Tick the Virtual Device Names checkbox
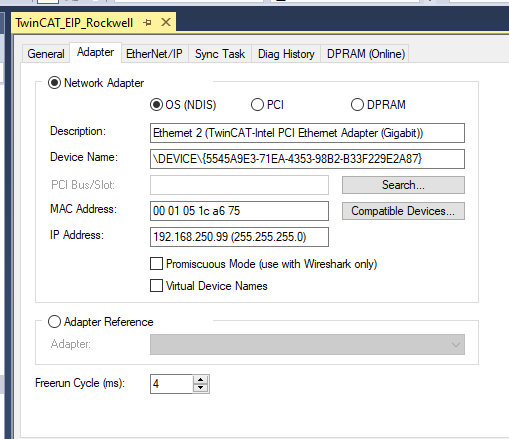 [156, 286]
